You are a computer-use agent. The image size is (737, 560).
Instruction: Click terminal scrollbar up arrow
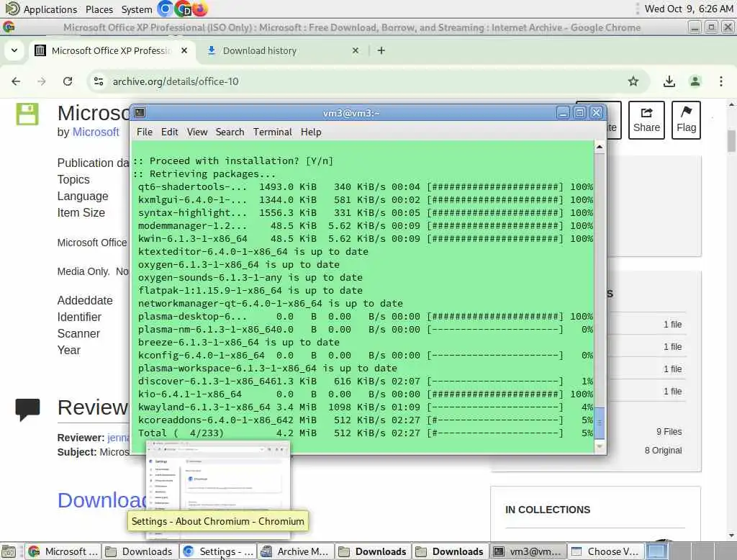600,147
